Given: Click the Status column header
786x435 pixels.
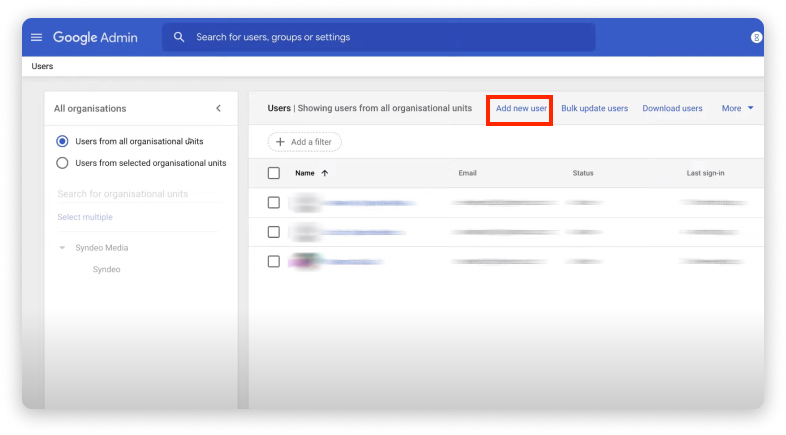Looking at the screenshot, I should coord(583,173).
